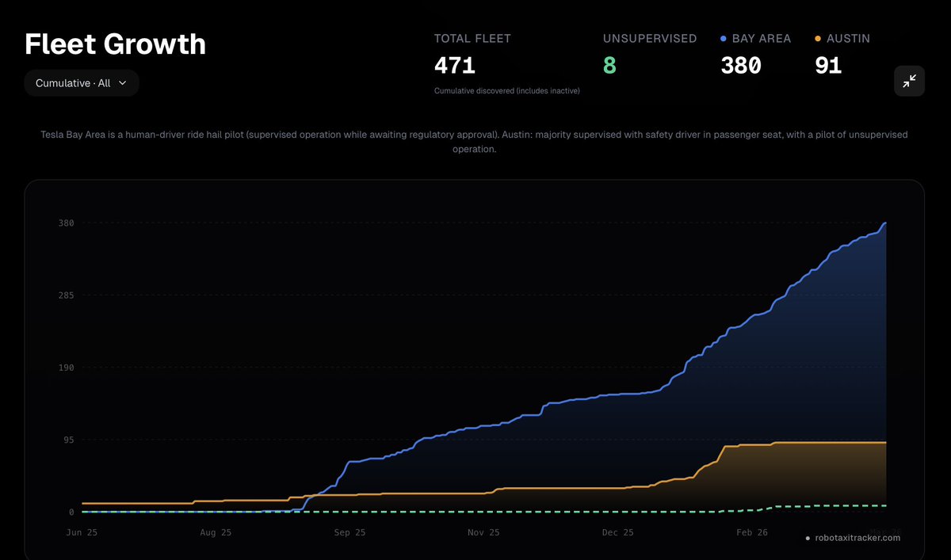The width and height of the screenshot is (951, 560).
Task: Collapse the chart using the minimize arrows icon
Action: (x=909, y=81)
